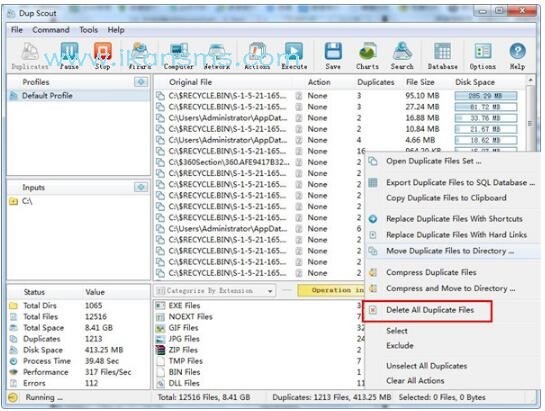Screen dimensions: 545x411
Task: Click the 95.10 MB file size cell
Action: 422,96
